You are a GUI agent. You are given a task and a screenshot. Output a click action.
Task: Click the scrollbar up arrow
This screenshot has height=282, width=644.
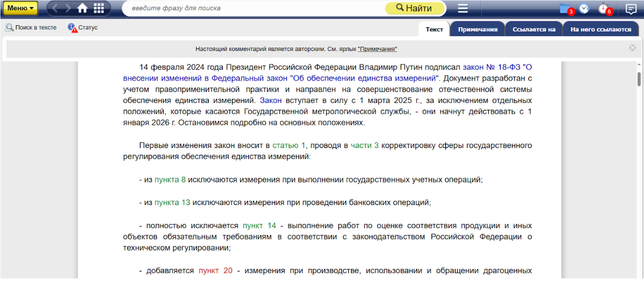click(x=639, y=66)
